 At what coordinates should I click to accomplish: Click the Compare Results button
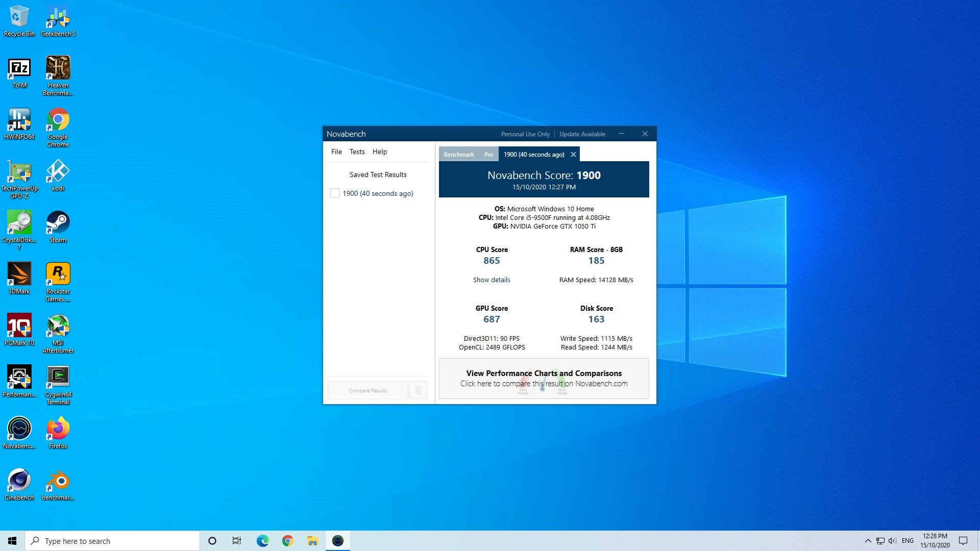[368, 390]
